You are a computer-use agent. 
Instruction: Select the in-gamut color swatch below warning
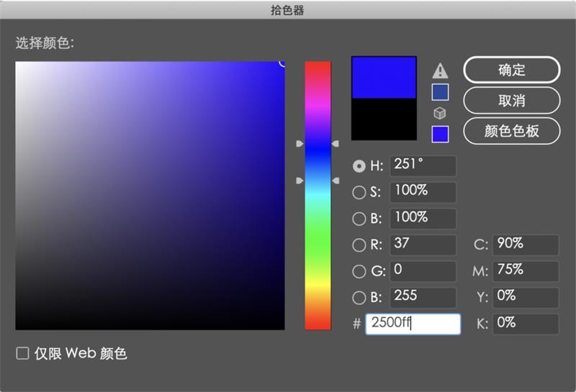click(x=440, y=92)
